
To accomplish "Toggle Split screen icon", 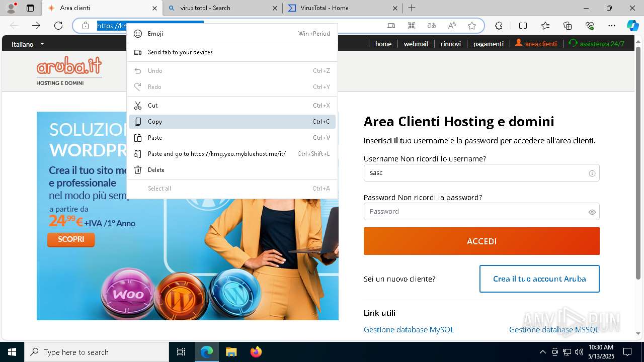I will pos(523,26).
